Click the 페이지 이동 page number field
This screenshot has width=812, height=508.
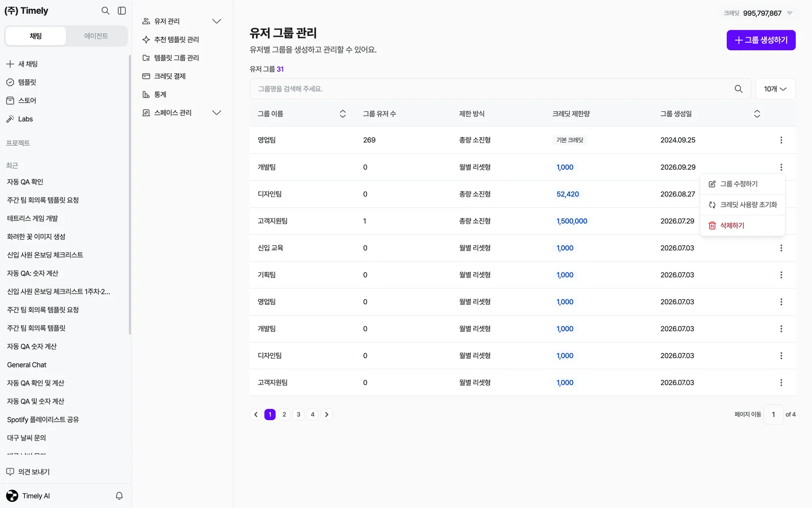(x=773, y=415)
